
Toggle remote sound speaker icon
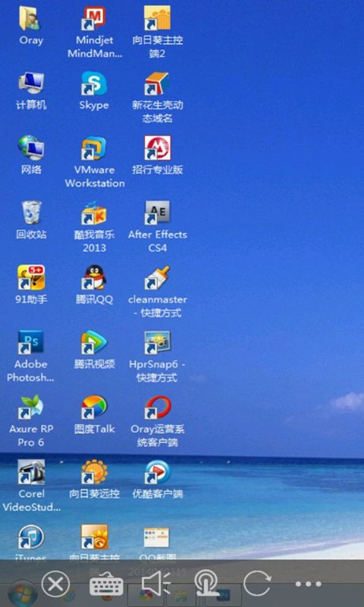coord(156,583)
